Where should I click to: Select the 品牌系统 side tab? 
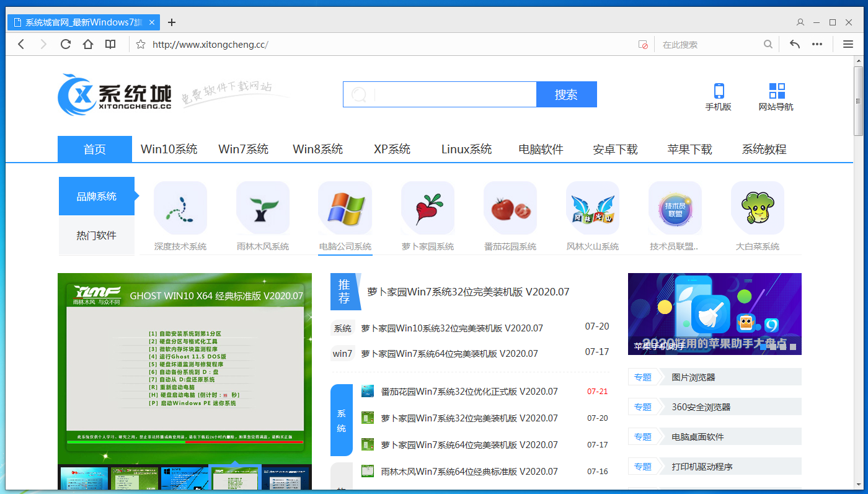[97, 196]
